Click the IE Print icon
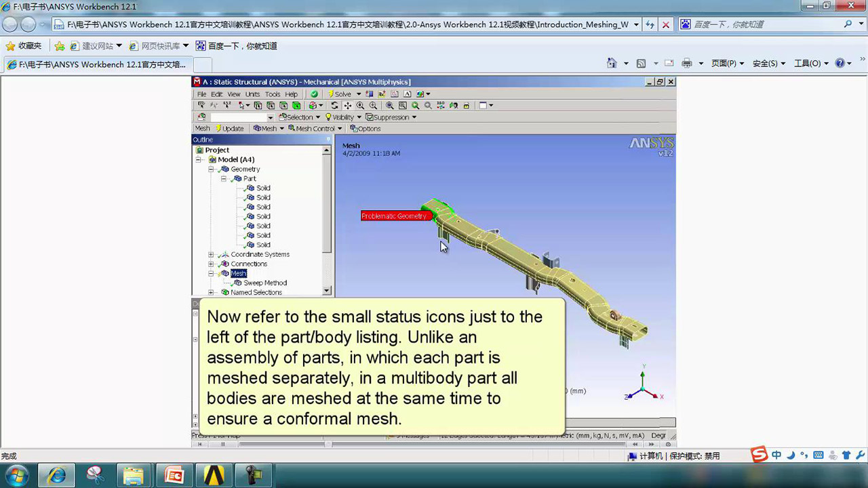This screenshot has height=488, width=868. (x=686, y=63)
